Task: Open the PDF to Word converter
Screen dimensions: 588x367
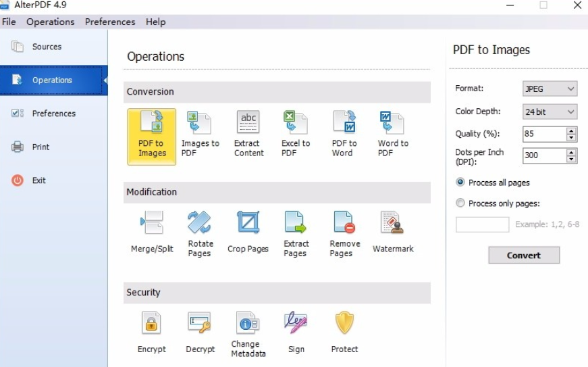Action: [344, 134]
